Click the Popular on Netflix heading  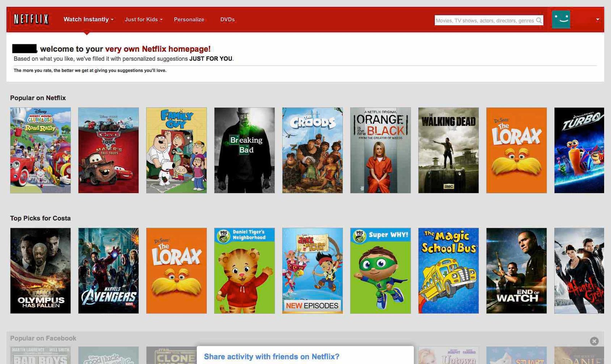38,98
